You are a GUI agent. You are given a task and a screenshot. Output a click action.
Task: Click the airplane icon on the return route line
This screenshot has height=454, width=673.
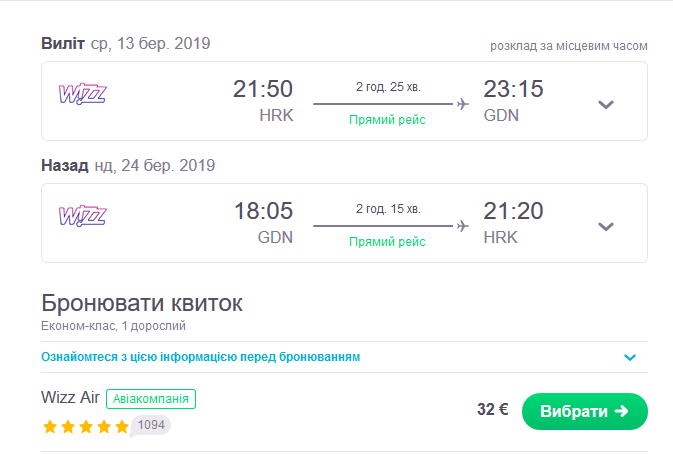pos(462,225)
